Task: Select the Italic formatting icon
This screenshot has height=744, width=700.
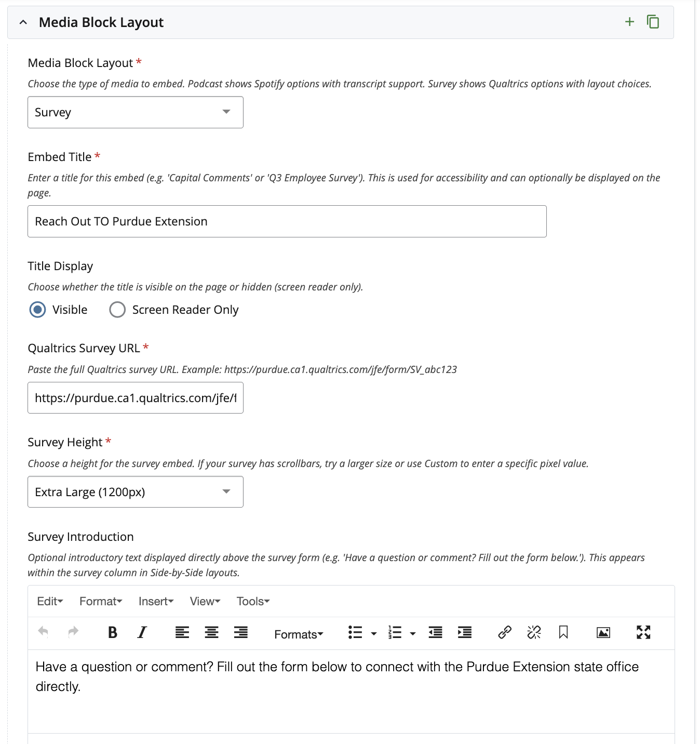Action: [x=141, y=633]
